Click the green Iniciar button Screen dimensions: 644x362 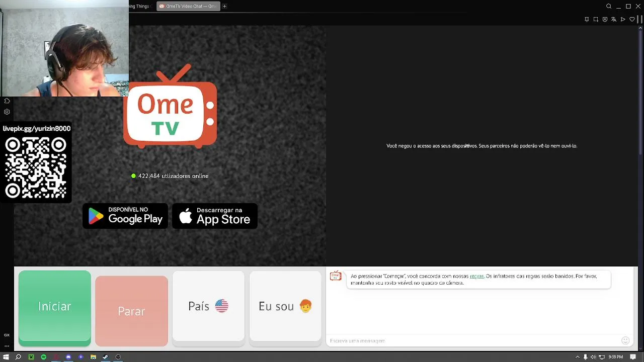click(x=55, y=308)
